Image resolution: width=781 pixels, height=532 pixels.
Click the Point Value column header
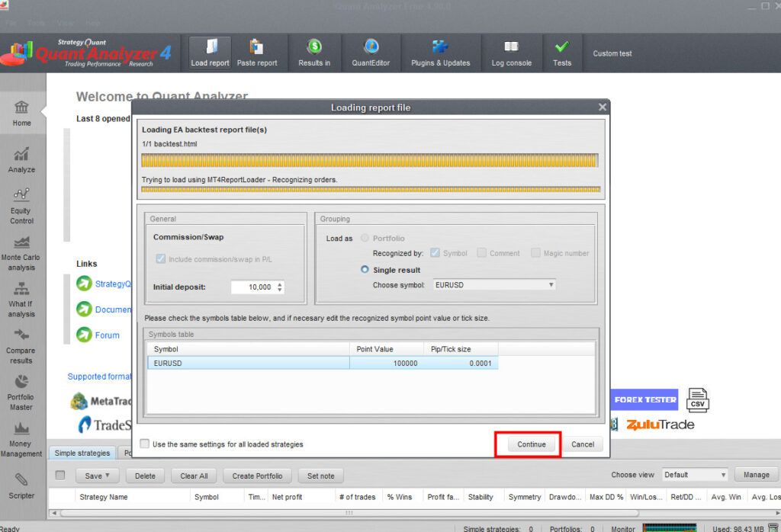[387, 349]
